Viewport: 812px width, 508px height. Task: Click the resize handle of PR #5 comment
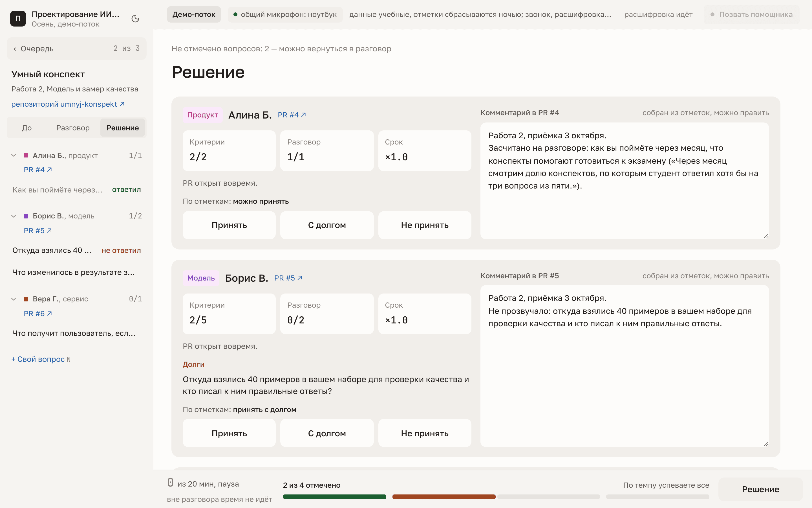(766, 444)
